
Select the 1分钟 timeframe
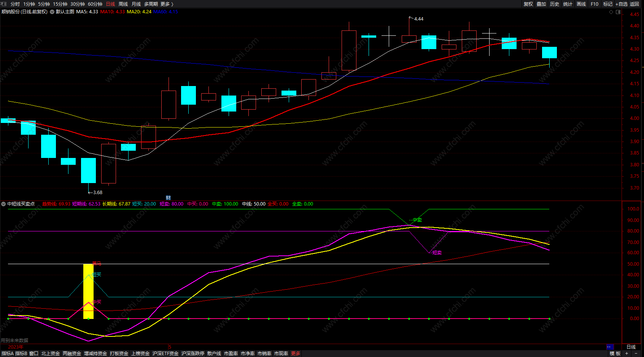coord(29,4)
